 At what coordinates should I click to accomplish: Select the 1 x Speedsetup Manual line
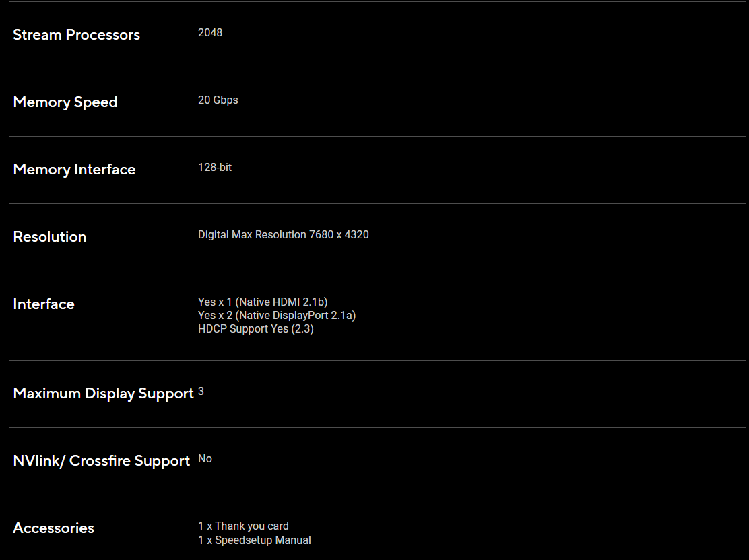coord(254,540)
